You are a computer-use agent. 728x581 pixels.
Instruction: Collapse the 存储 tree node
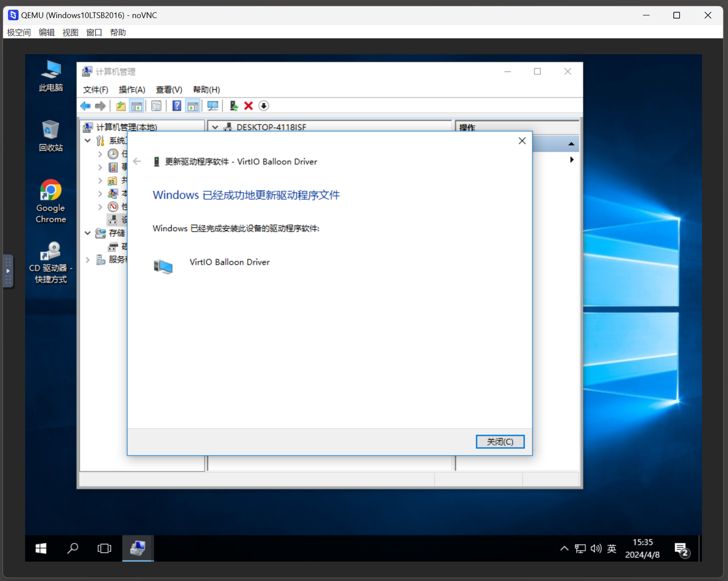click(87, 233)
